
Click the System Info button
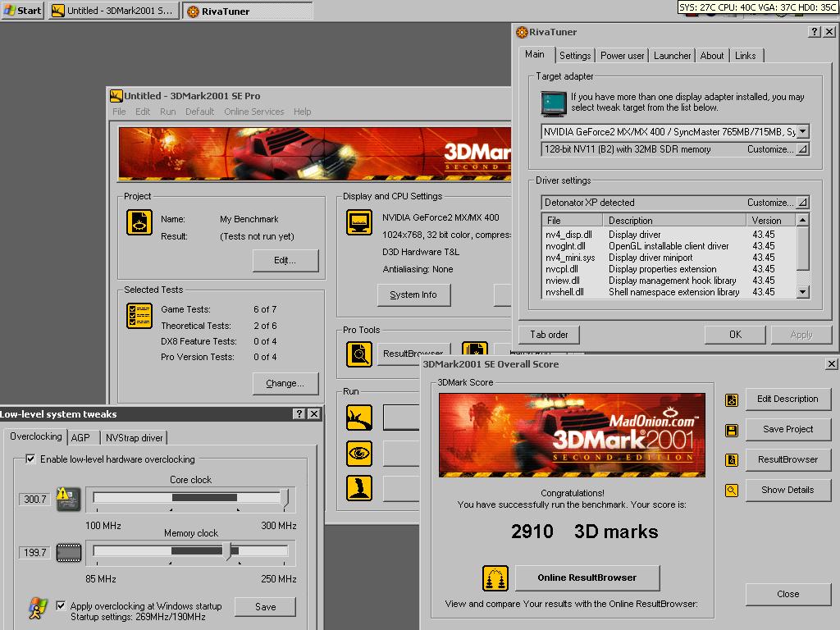[x=413, y=294]
